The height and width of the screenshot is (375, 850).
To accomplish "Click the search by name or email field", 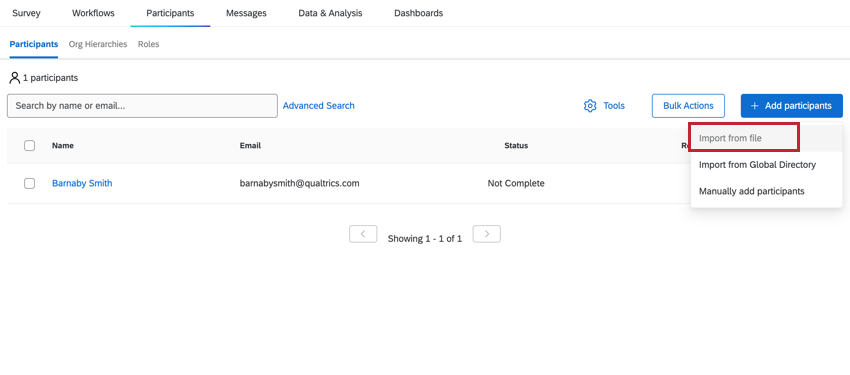I will (143, 106).
